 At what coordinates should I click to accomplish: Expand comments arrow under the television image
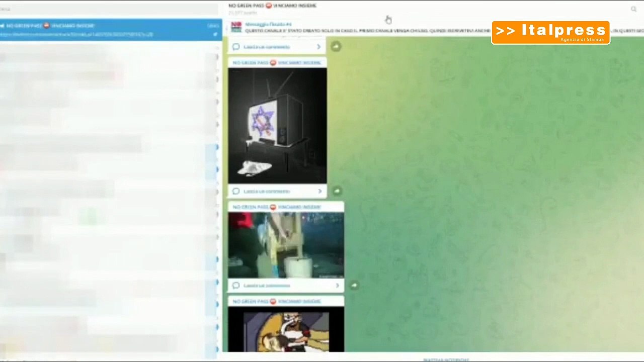point(319,191)
